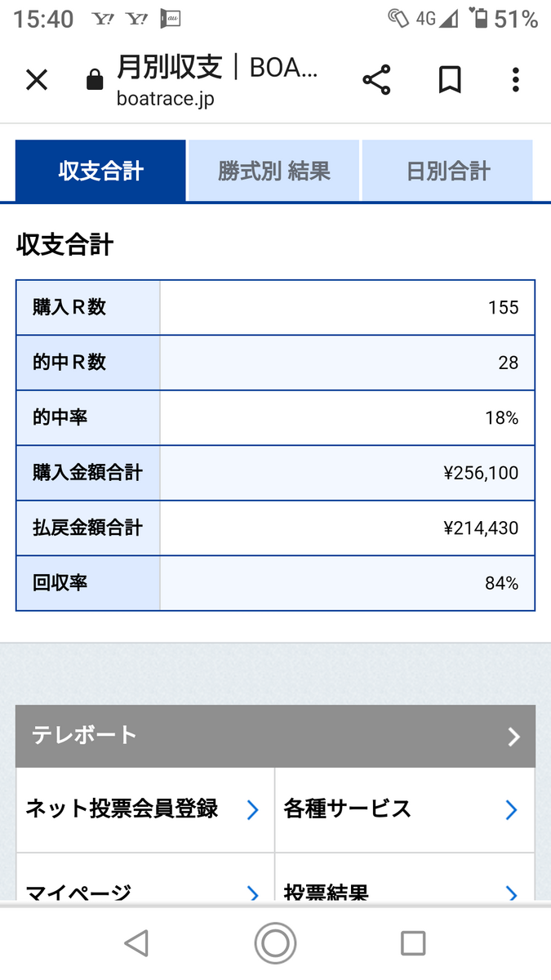Open the three-dot overflow menu

(x=515, y=80)
